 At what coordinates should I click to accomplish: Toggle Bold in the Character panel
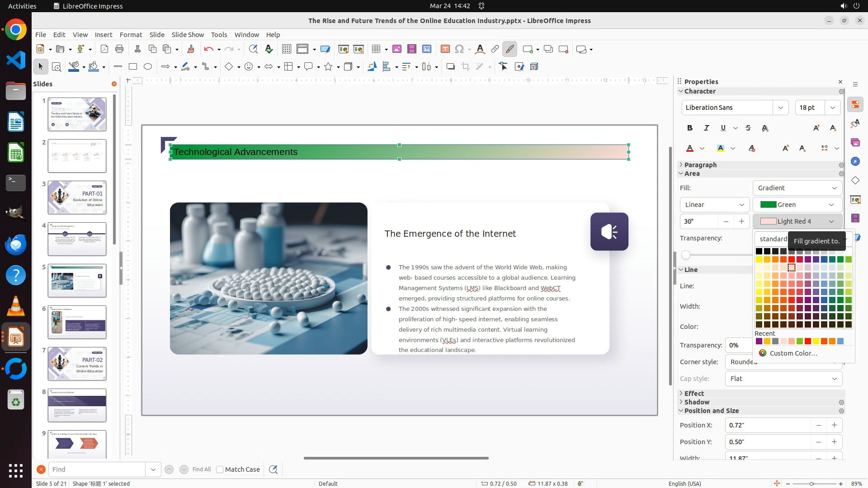690,128
